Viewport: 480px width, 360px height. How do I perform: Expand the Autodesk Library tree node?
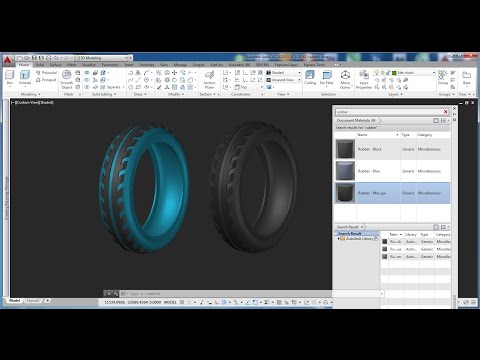pos(339,239)
